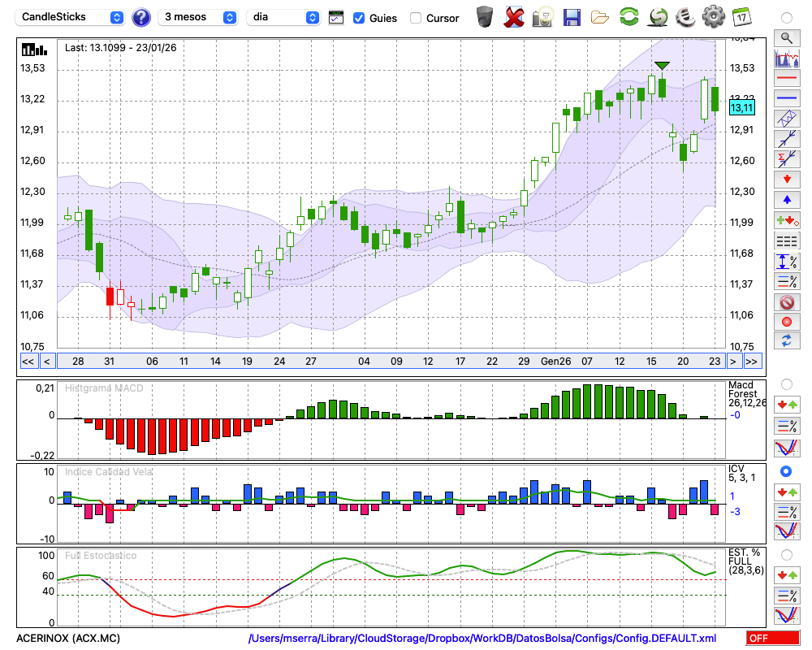Image resolution: width=812 pixels, height=650 pixels.
Task: Select the red horizontal line tool
Action: pyautogui.click(x=786, y=79)
